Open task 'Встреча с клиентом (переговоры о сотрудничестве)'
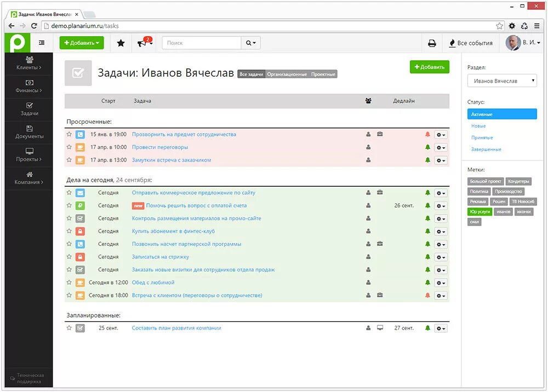 197,295
